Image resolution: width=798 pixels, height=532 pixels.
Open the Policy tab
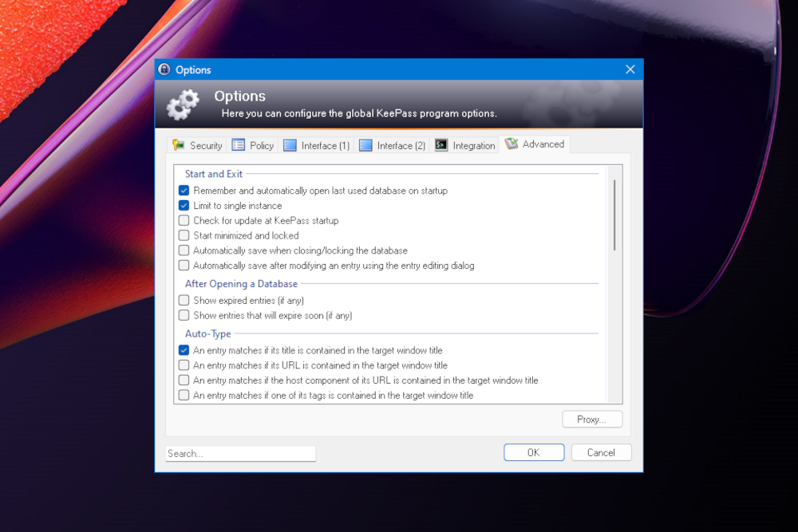coord(252,145)
